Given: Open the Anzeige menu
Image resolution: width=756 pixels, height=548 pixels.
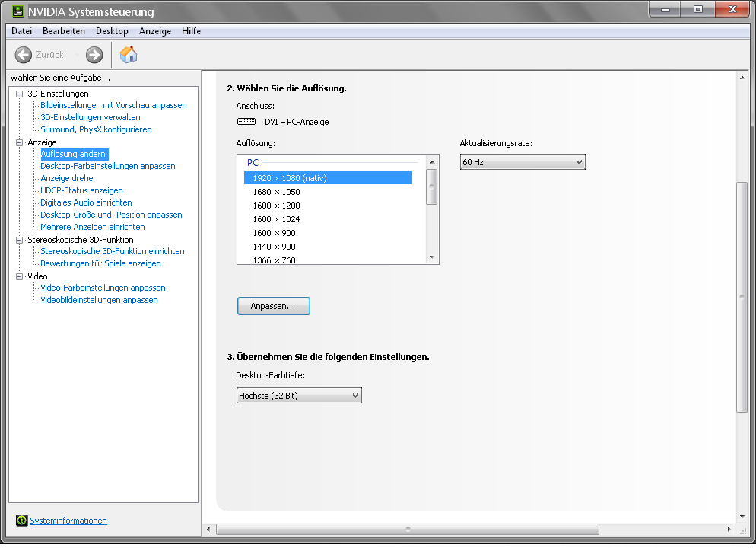Looking at the screenshot, I should [155, 31].
